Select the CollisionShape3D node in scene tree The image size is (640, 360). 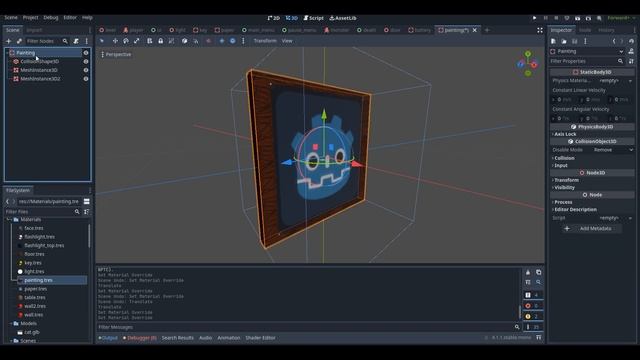click(40, 61)
